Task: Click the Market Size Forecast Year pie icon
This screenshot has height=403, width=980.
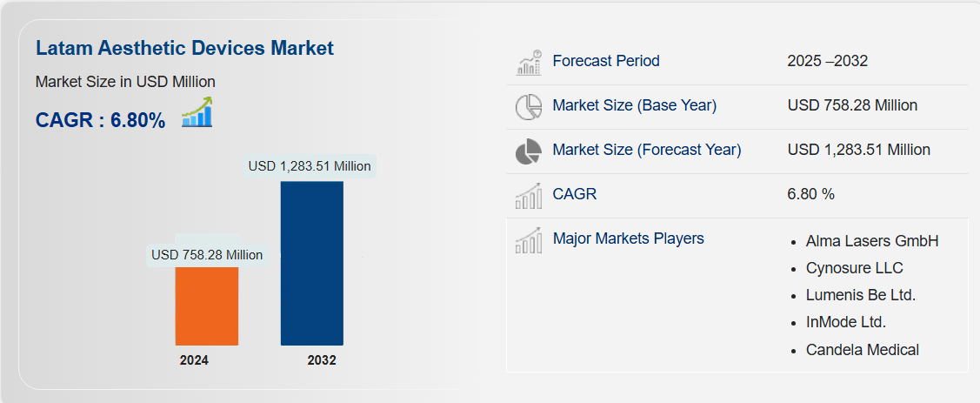Action: pos(529,151)
